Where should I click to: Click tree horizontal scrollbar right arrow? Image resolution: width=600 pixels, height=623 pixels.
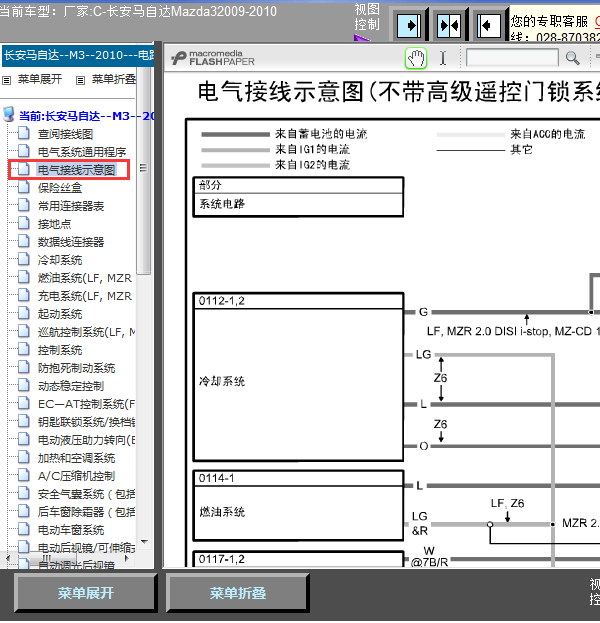[127, 558]
